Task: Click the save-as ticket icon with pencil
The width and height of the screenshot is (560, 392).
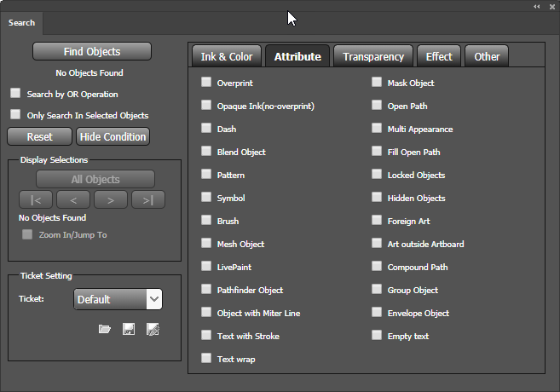Action: (x=153, y=329)
